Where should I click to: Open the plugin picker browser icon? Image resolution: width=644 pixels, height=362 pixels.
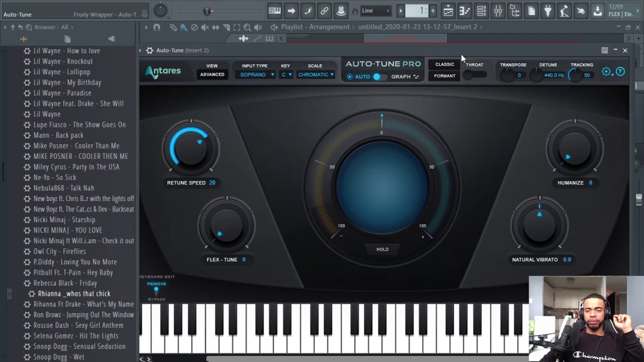pos(514,11)
